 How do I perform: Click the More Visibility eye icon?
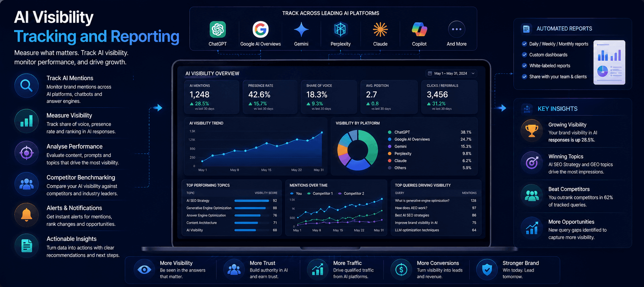coord(144,270)
